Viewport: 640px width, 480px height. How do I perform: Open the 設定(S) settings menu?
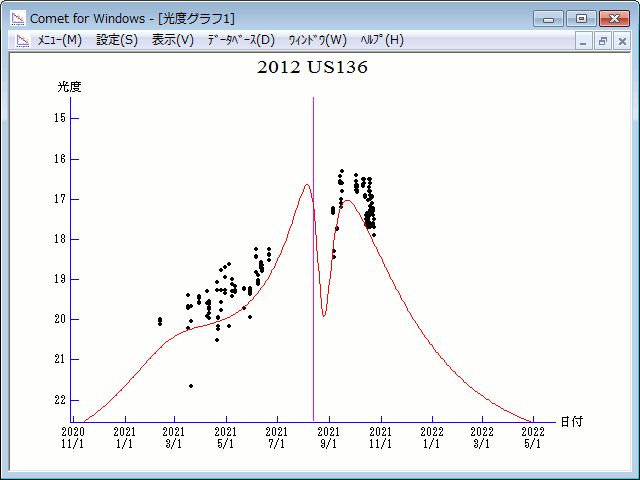pyautogui.click(x=117, y=40)
